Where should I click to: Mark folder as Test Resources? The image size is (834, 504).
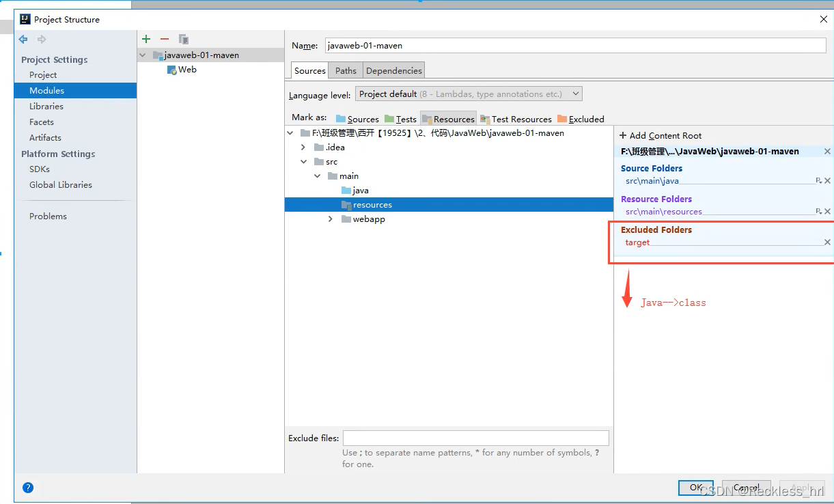tap(516, 119)
